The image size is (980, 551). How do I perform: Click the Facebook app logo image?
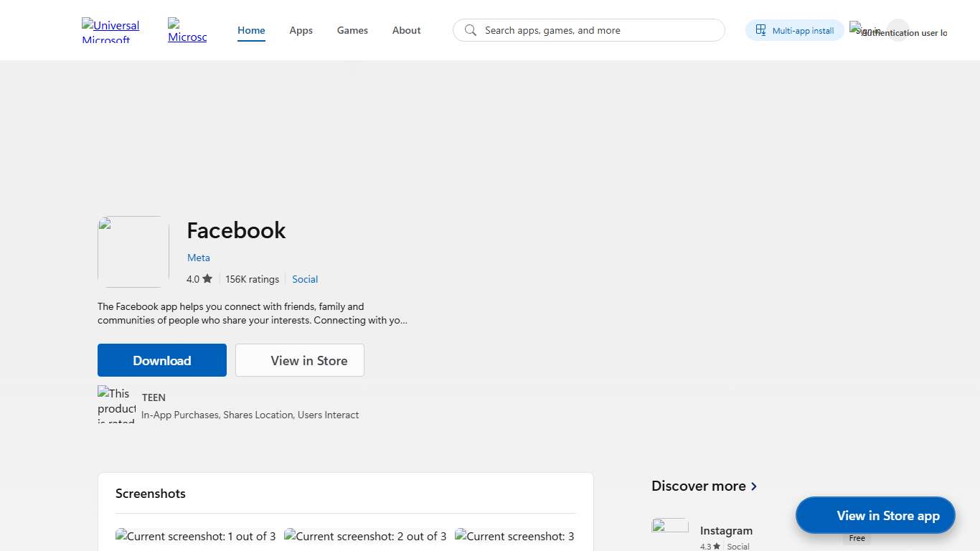(133, 251)
